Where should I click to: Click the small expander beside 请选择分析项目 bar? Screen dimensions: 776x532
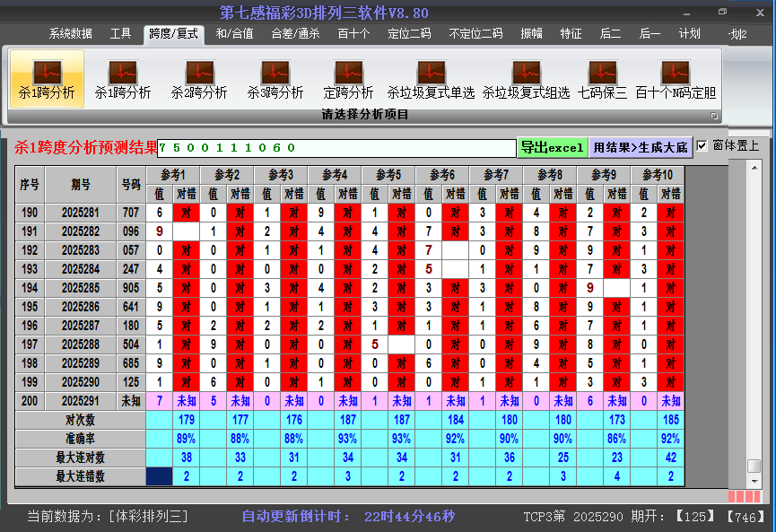[714, 115]
